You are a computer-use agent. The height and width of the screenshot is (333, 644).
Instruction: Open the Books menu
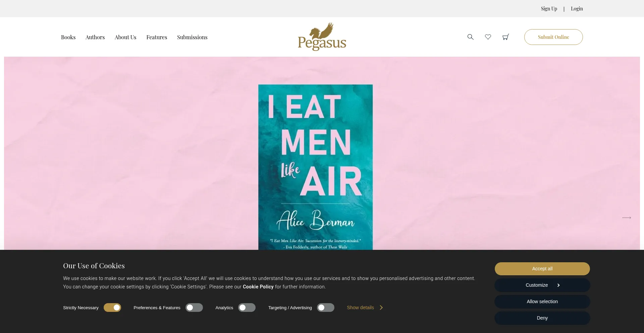click(68, 37)
